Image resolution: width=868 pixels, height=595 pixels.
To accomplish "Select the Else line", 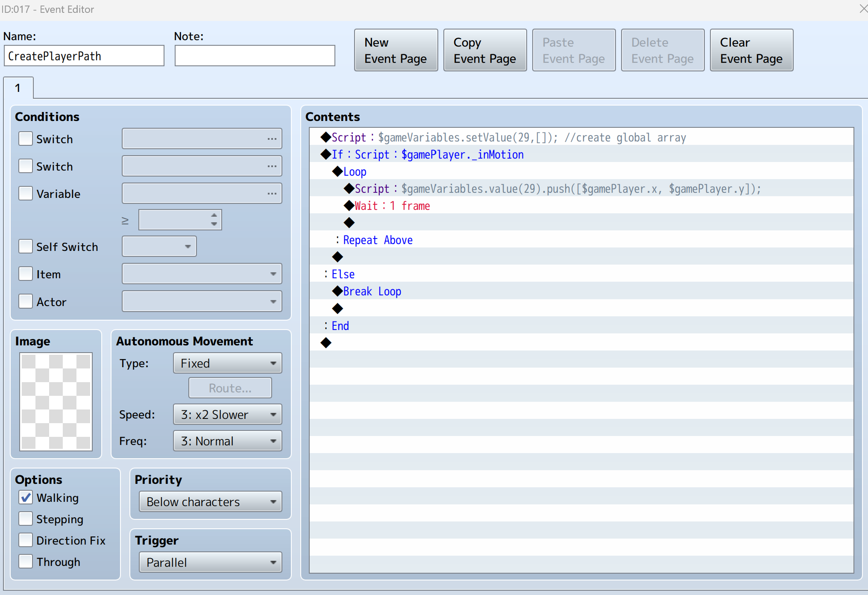I will click(581, 274).
